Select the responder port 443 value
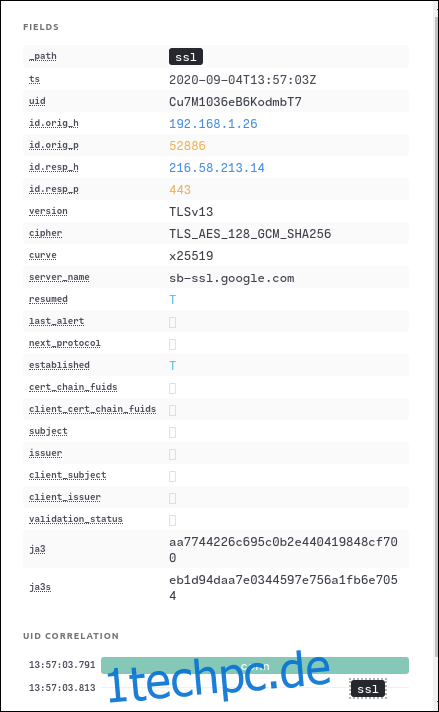Image resolution: width=439 pixels, height=712 pixels. [x=180, y=190]
